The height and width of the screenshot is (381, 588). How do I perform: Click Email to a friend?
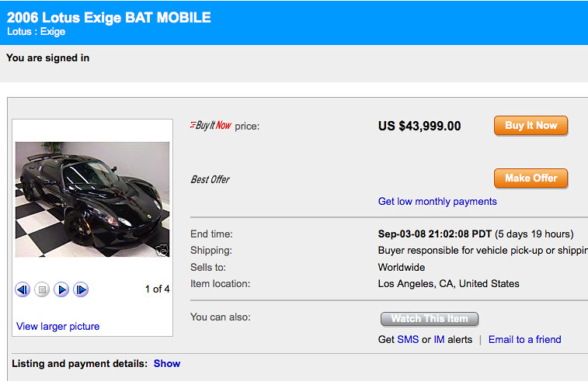click(524, 340)
